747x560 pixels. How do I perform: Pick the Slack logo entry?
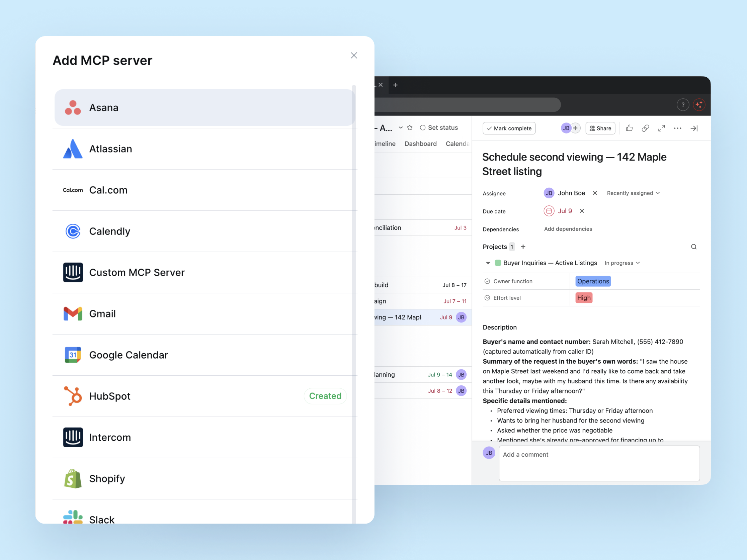pos(73,517)
